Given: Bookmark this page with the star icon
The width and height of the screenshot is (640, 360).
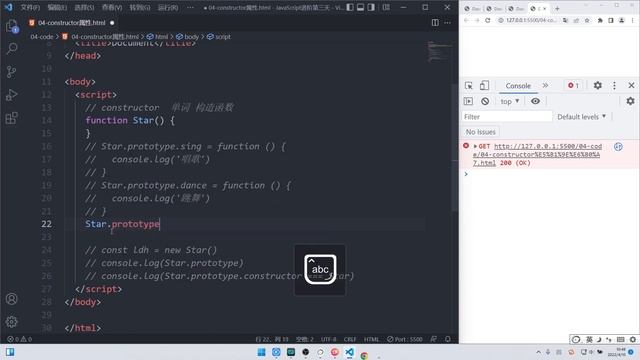Looking at the screenshot, I should click(587, 20).
